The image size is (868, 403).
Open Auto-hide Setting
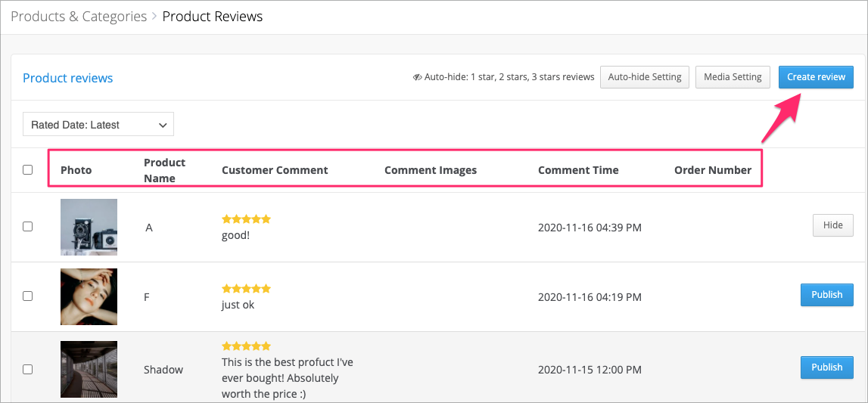click(x=645, y=77)
